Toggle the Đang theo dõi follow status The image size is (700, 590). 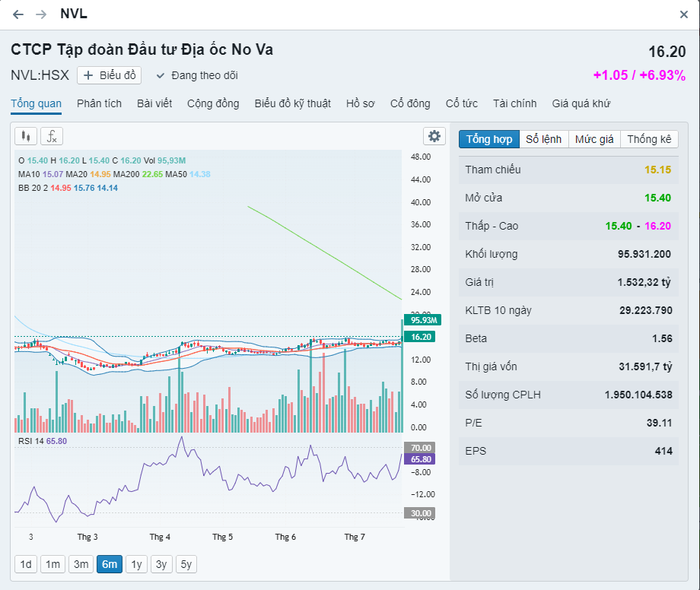[197, 75]
